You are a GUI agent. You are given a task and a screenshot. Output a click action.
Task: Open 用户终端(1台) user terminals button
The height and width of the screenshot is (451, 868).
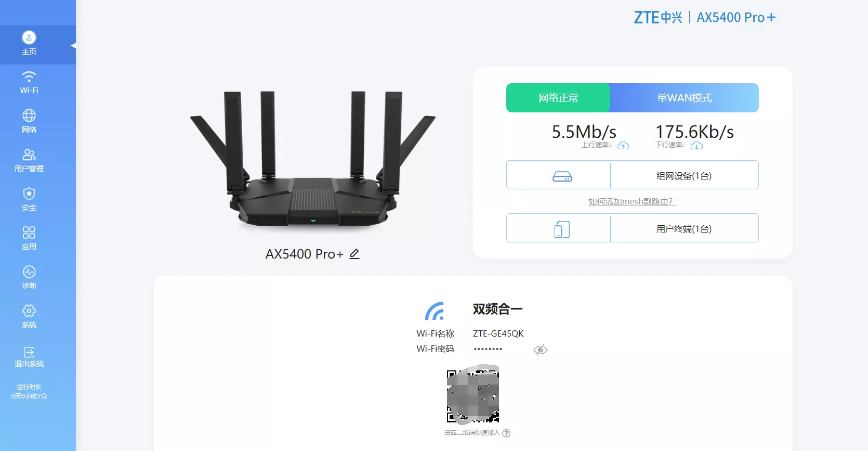pos(633,228)
